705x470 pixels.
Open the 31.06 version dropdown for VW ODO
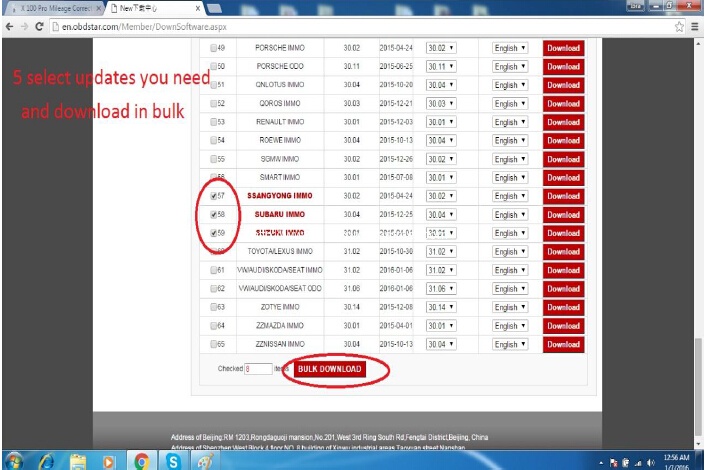coord(441,288)
